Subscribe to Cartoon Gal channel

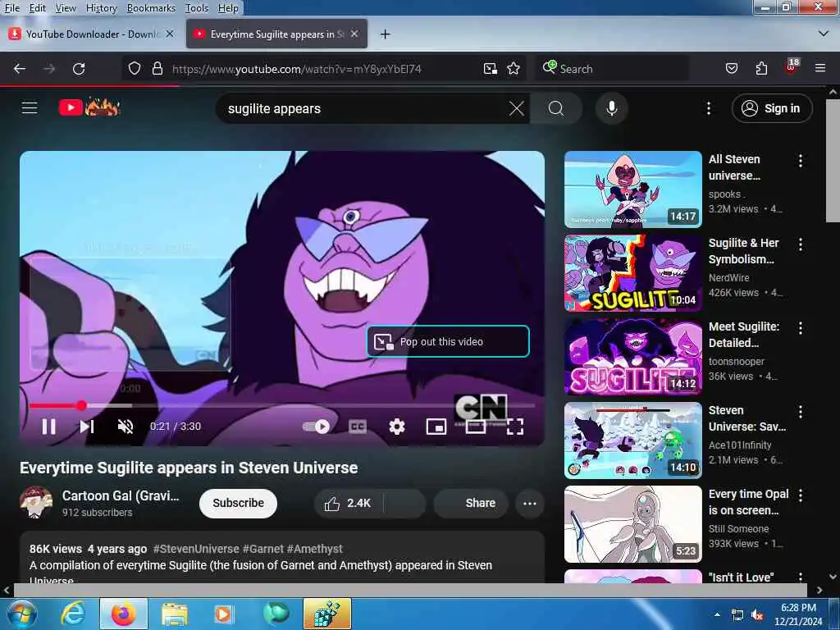tap(238, 503)
